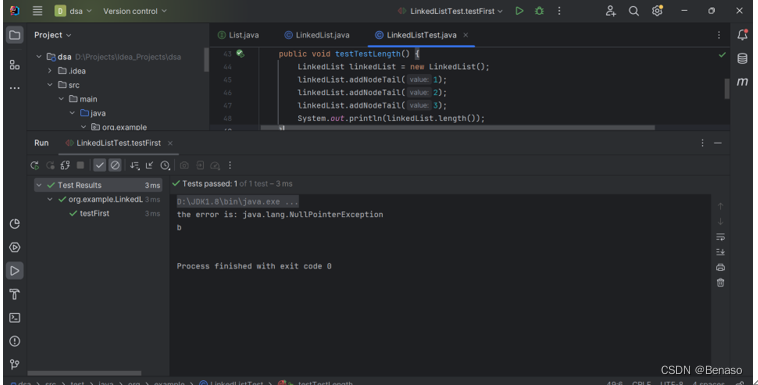Image resolution: width=758 pixels, height=385 pixels.
Task: Collapse the dsa root folder
Action: click(x=39, y=57)
